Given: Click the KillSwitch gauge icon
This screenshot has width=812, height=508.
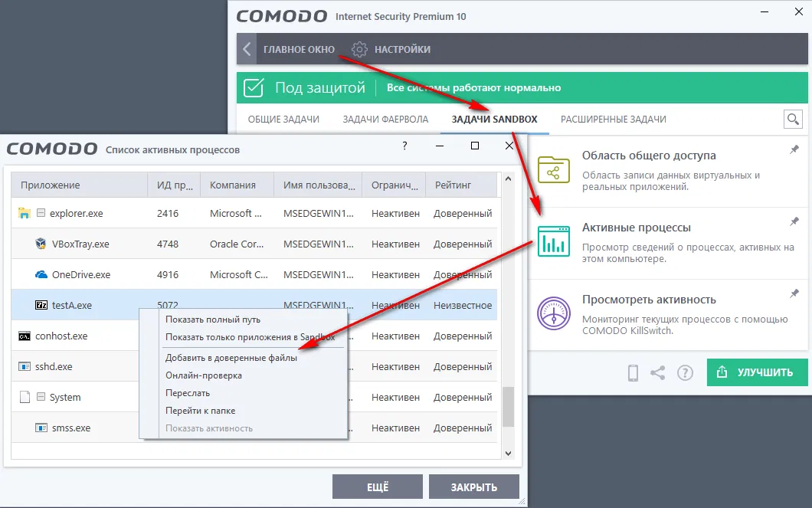Looking at the screenshot, I should pyautogui.click(x=554, y=313).
